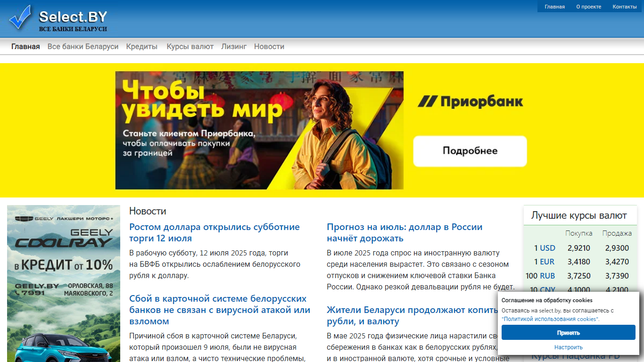Open О проекте in the header
644x362 pixels.
tap(588, 7)
